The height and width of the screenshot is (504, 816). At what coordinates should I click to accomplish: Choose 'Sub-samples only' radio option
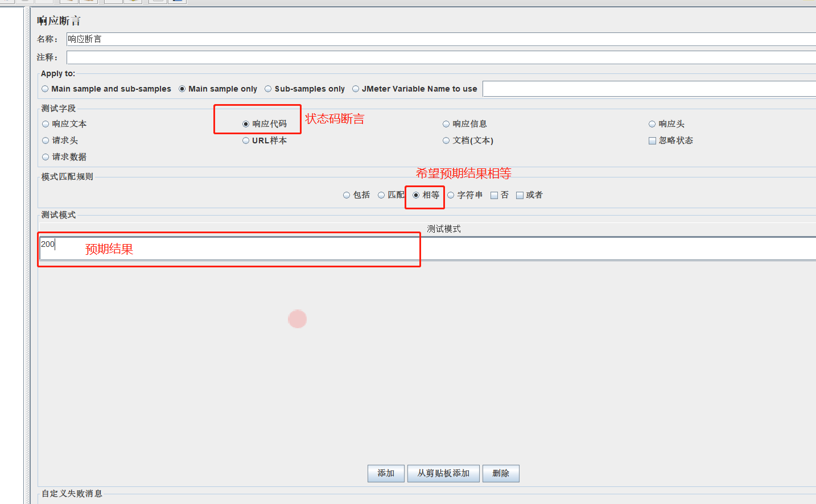coord(304,89)
